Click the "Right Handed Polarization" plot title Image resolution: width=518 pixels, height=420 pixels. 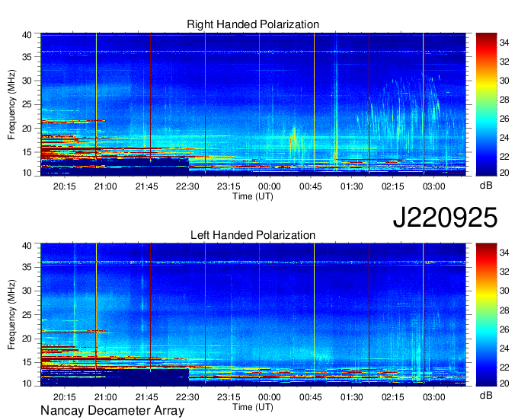tap(253, 24)
